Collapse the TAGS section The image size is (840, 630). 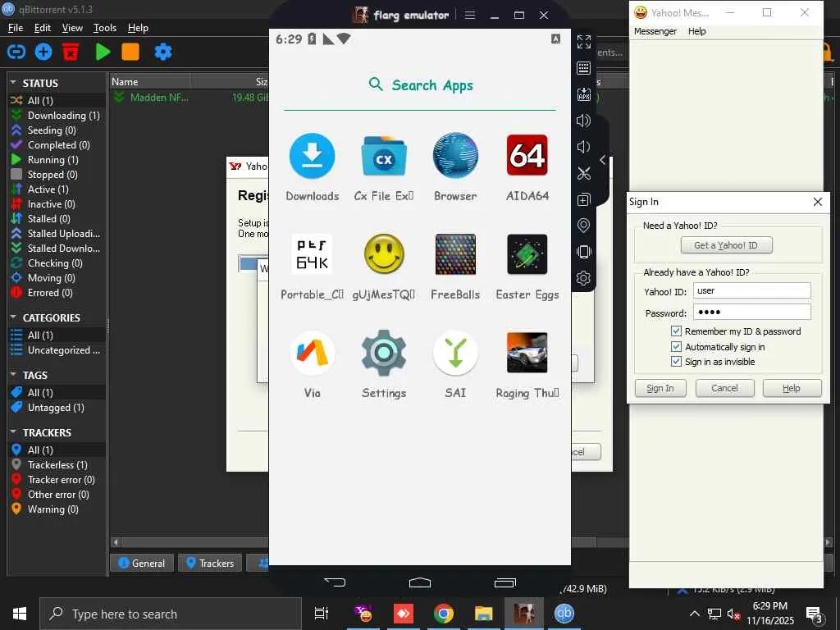pos(13,375)
